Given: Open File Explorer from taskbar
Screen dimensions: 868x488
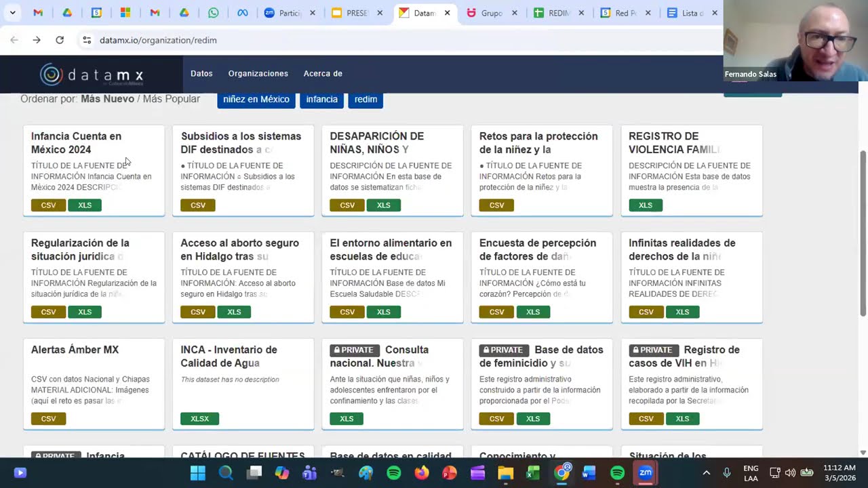Looking at the screenshot, I should pyautogui.click(x=505, y=472).
